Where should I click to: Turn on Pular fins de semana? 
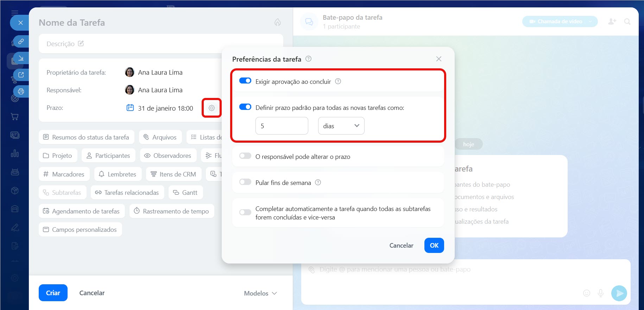(x=245, y=182)
